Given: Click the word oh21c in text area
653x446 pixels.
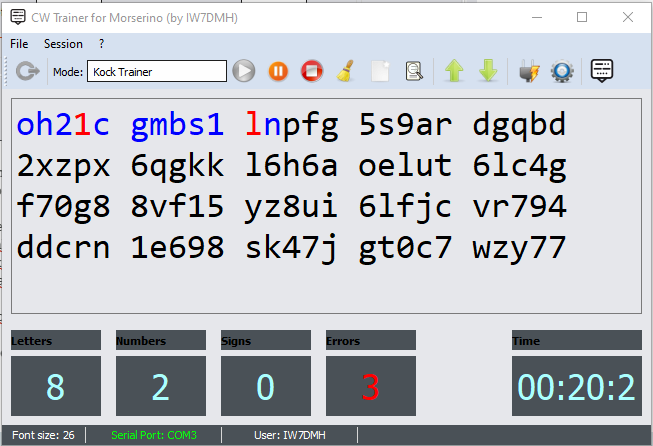Looking at the screenshot, I should [63, 124].
